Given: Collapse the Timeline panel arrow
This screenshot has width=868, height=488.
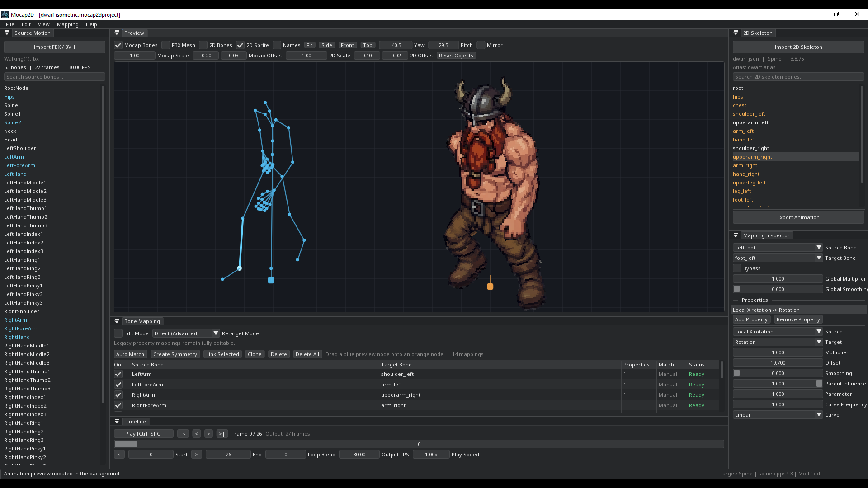Looking at the screenshot, I should tap(117, 422).
